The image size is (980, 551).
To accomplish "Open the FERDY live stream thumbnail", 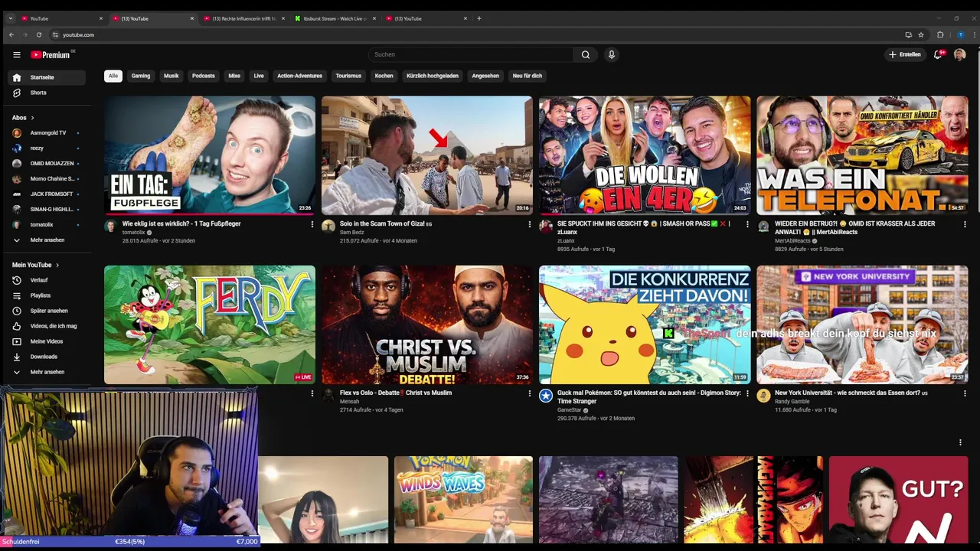I will coord(210,324).
